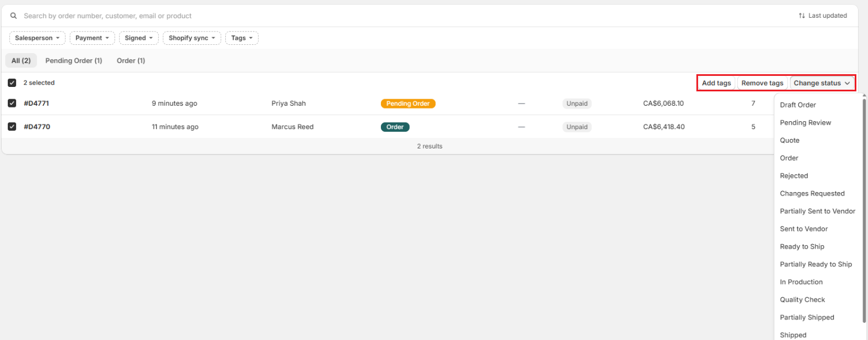Click the amount CA$6,418.40
The width and height of the screenshot is (868, 340).
pyautogui.click(x=664, y=127)
